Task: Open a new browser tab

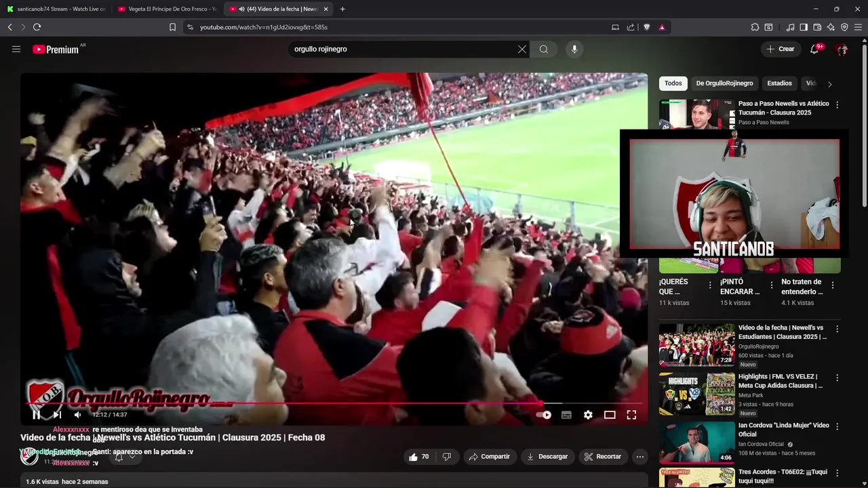Action: (x=342, y=9)
